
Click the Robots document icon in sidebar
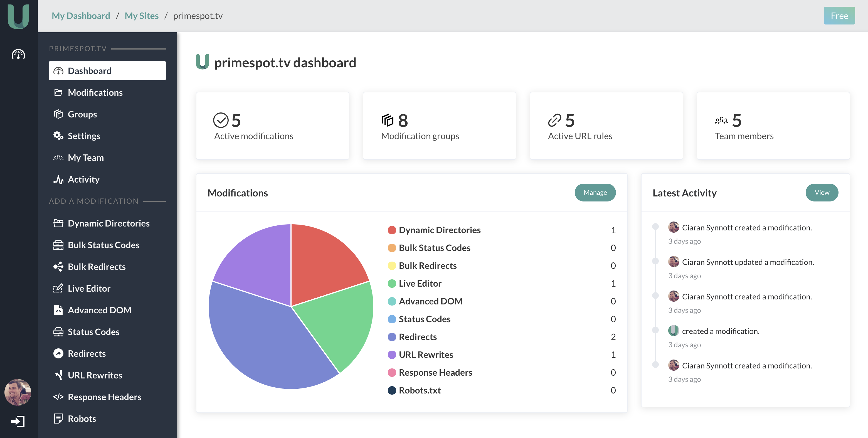tap(58, 419)
